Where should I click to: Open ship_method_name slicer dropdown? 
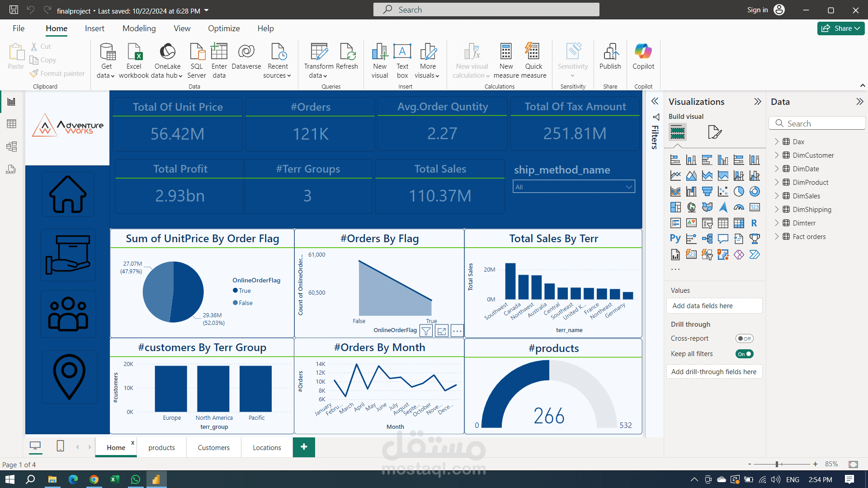pyautogui.click(x=628, y=187)
